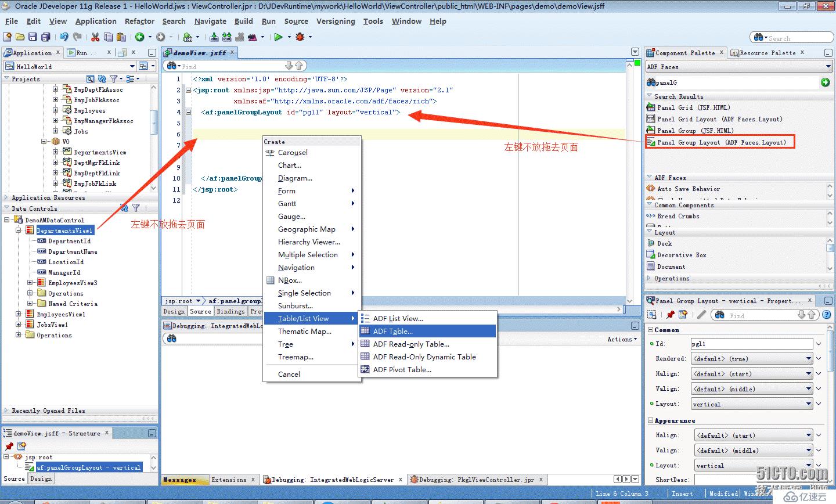Close the demoView.jsff editor tab
This screenshot has width=836, height=504.
(x=232, y=52)
